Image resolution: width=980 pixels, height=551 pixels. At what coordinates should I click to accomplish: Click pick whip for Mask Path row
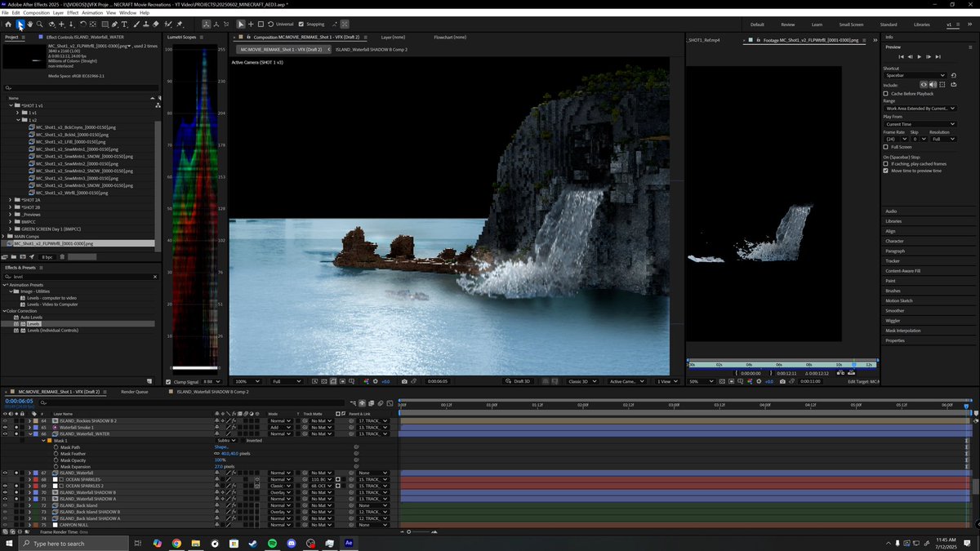point(356,447)
